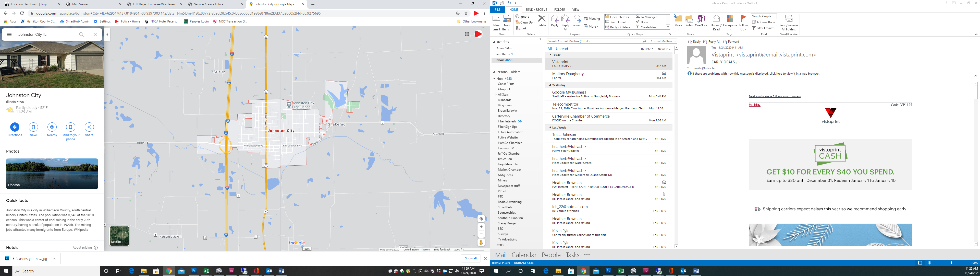Click the ribbon Forward icon in Outlook
The height and width of the screenshot is (276, 980).
(x=577, y=19)
